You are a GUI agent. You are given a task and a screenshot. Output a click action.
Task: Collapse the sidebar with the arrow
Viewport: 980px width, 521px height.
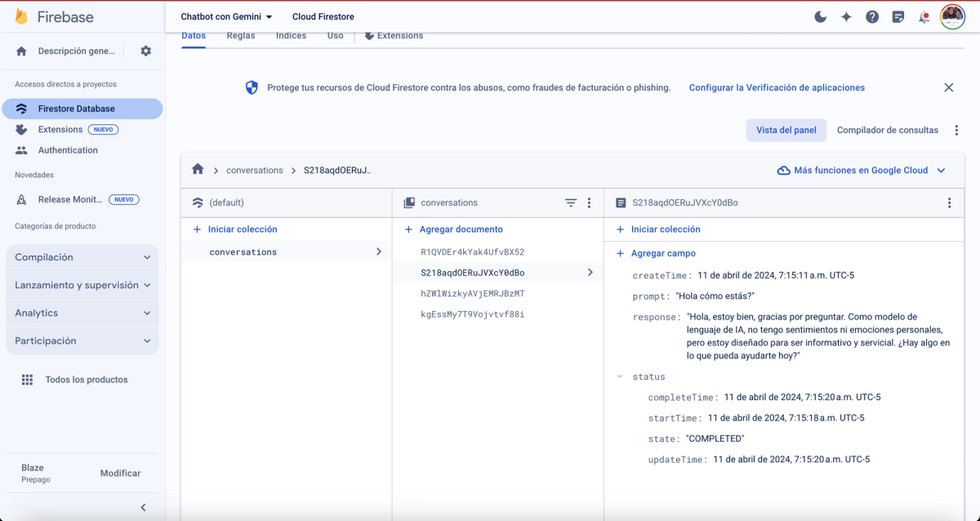pyautogui.click(x=144, y=507)
